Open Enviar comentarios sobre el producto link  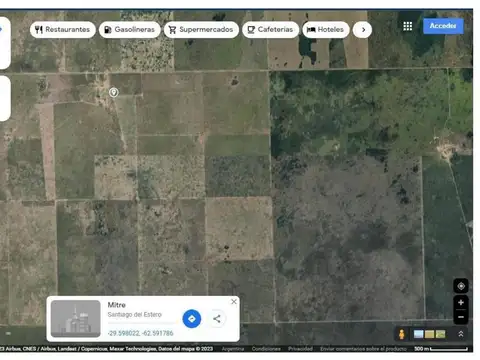tap(363, 349)
